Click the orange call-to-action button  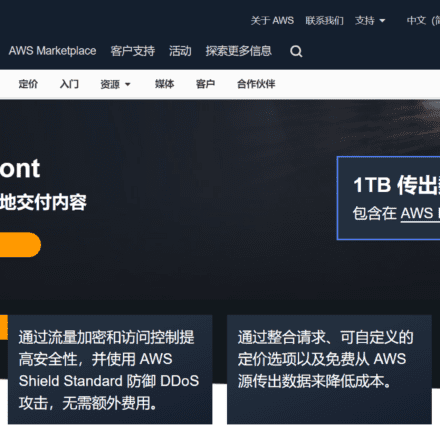click(20, 245)
